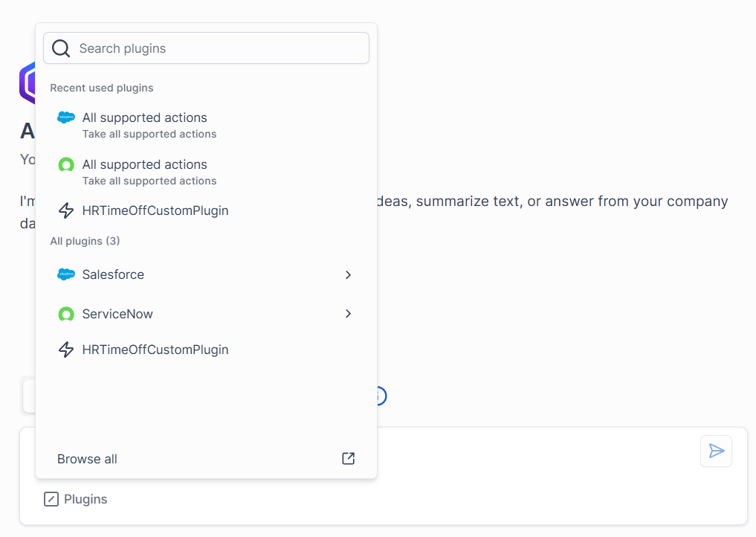Select ServiceNow All supported actions recent item
756x537 pixels.
pos(207,172)
